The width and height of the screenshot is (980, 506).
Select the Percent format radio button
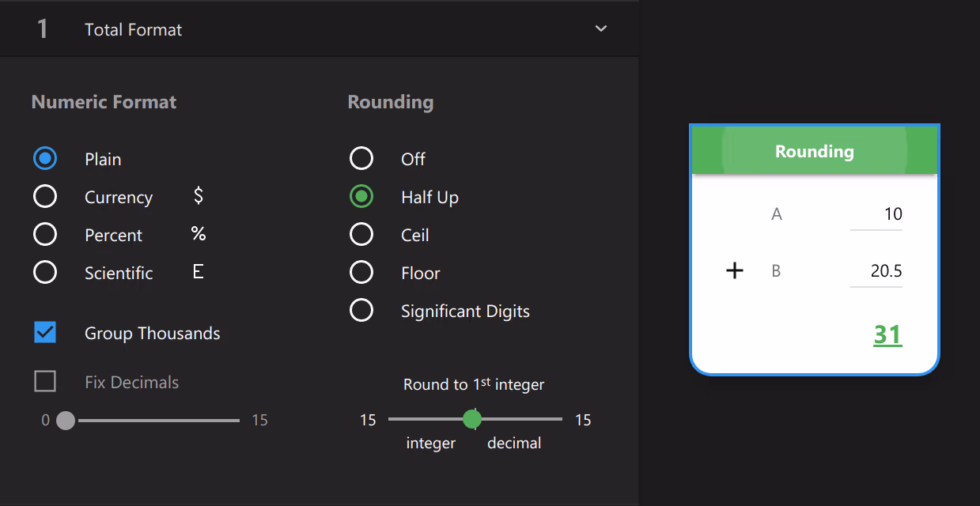pyautogui.click(x=45, y=235)
